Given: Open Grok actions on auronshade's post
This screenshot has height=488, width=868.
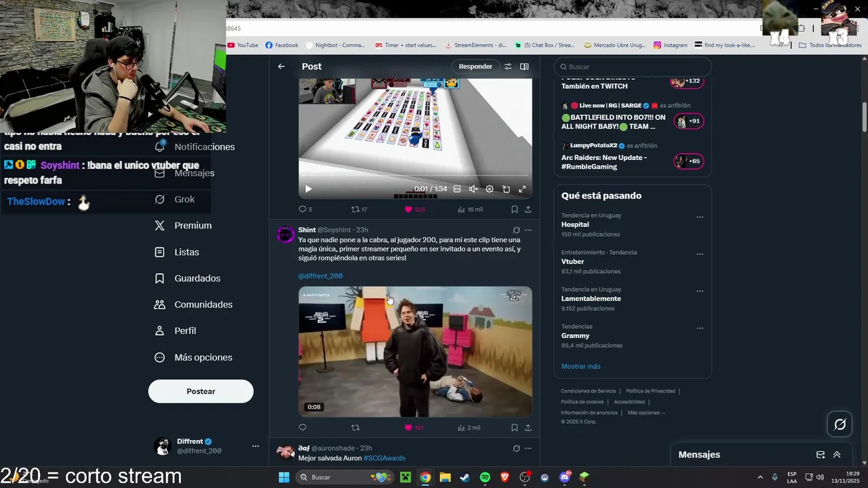Looking at the screenshot, I should (x=516, y=448).
